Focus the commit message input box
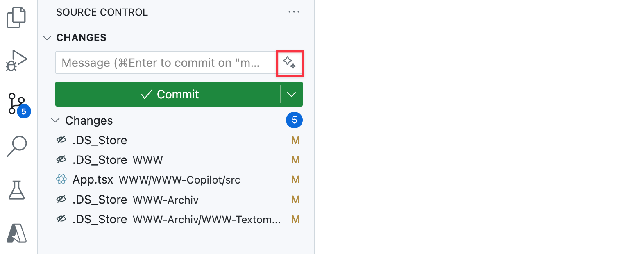Screen dimensions: 644x254 click(166, 63)
